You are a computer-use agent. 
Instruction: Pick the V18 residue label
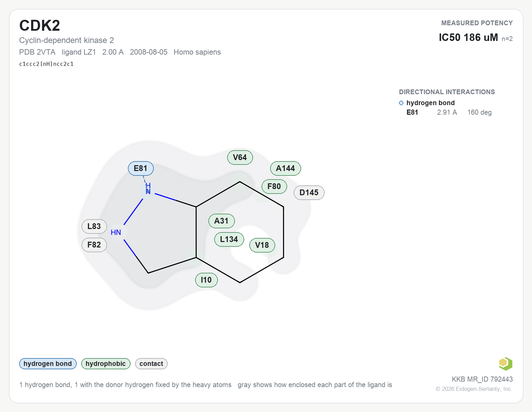[262, 245]
